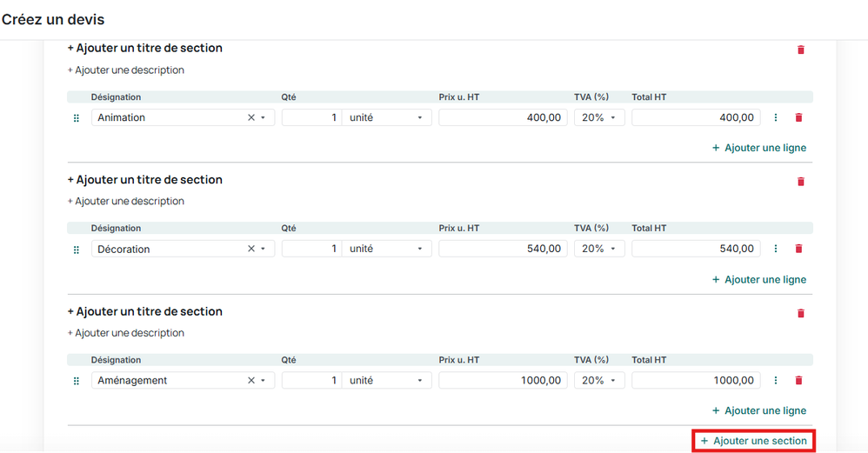The width and height of the screenshot is (868, 453).
Task: Click the drag handle of the Animation line
Action: tap(77, 117)
